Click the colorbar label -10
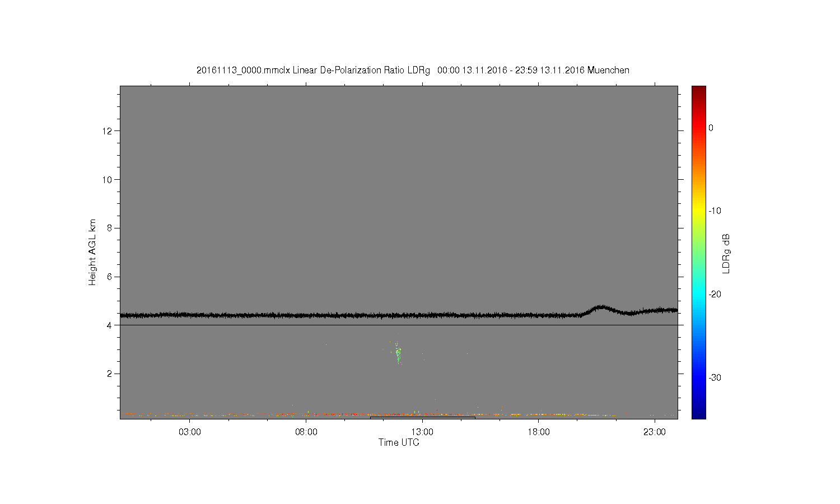840x504 pixels. [x=715, y=211]
